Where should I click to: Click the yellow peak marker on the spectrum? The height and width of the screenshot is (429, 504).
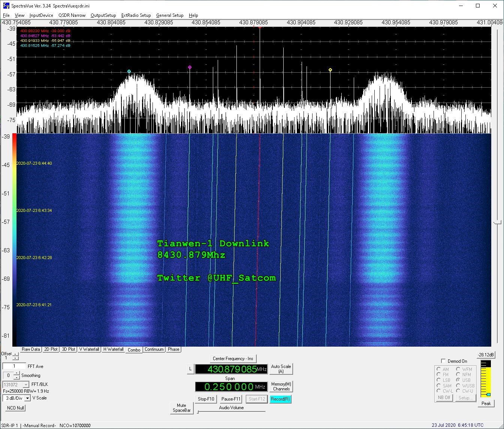330,70
